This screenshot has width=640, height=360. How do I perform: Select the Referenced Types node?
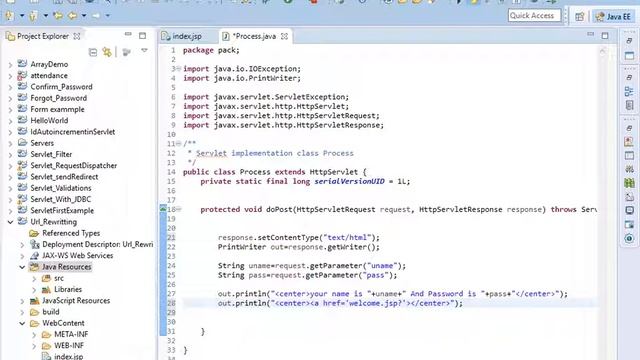tap(71, 233)
